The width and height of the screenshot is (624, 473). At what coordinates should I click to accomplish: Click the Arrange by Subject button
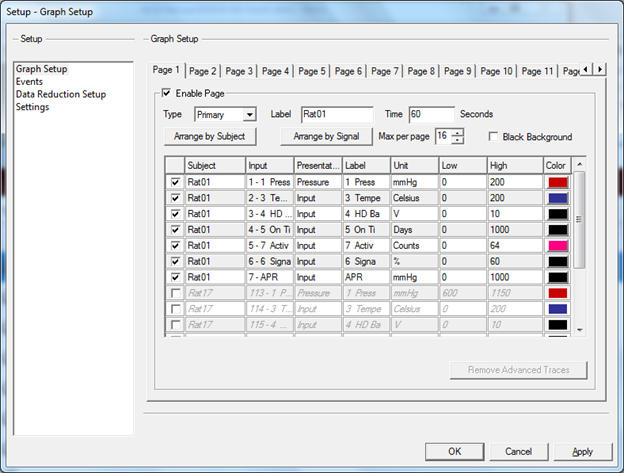point(210,136)
